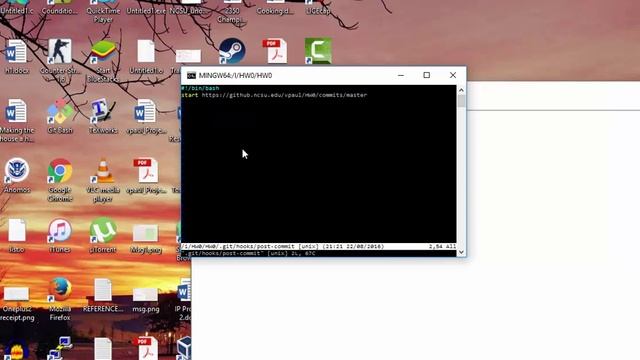This screenshot has height=360, width=640.
Task: Select the vpaul Proje... PDF document icon
Action: point(146,171)
